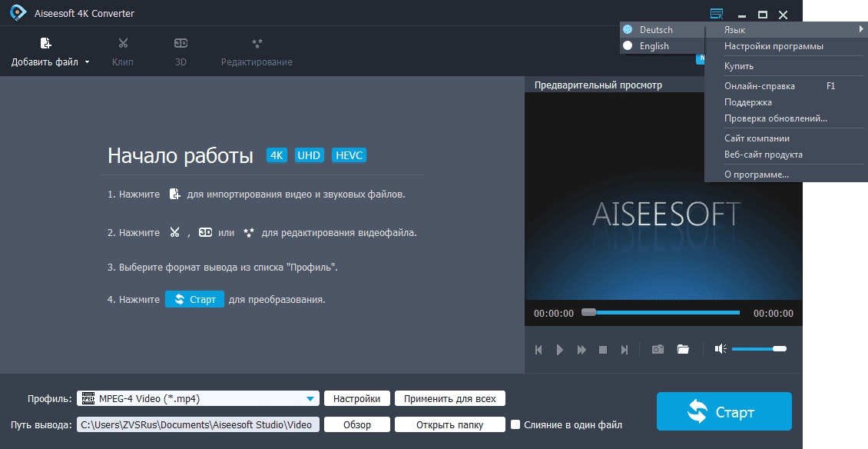Expand the Язык submenu
The height and width of the screenshot is (449, 868).
[786, 29]
